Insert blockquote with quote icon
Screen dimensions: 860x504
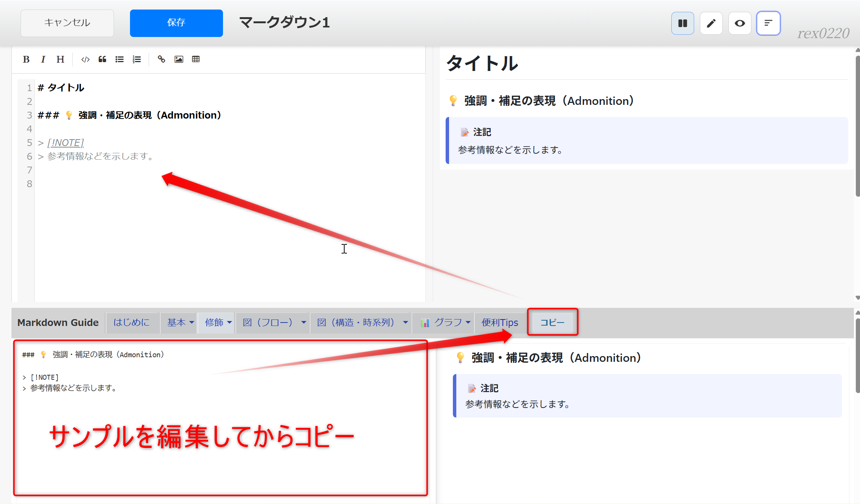click(x=102, y=59)
